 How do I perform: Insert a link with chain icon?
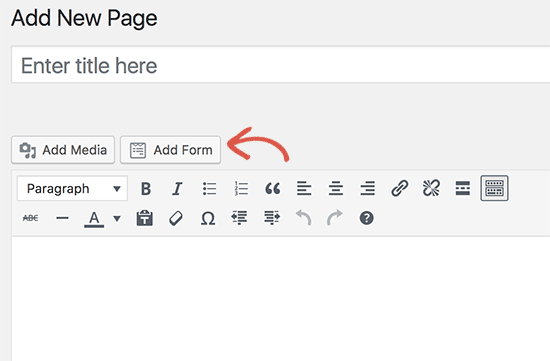[x=400, y=189]
